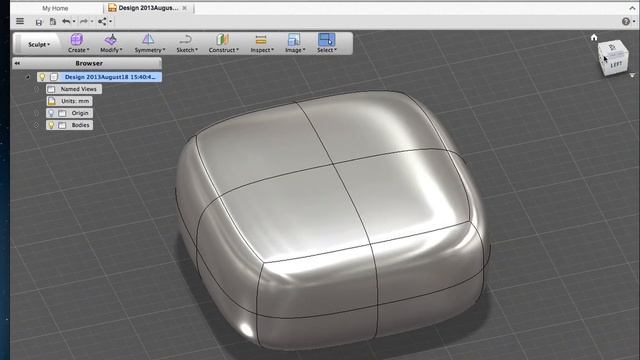Screen dimensions: 640x360
Task: Open the Redo history dropdown arrow
Action: [x=91, y=22]
